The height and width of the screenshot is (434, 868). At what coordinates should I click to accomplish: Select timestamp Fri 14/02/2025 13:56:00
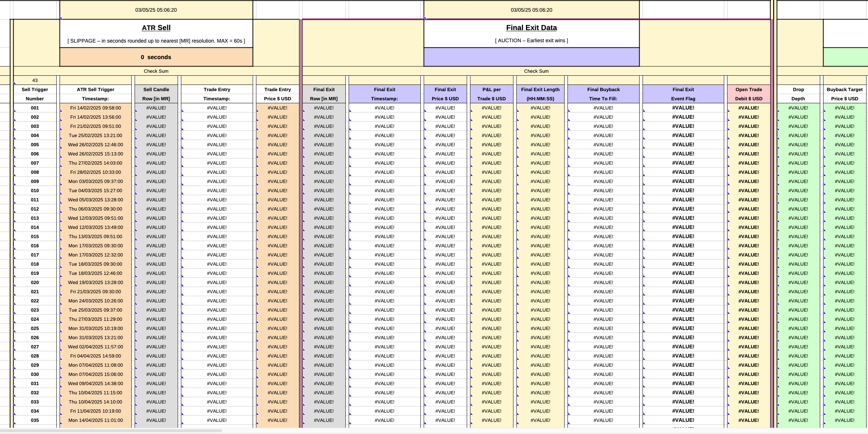pyautogui.click(x=96, y=117)
